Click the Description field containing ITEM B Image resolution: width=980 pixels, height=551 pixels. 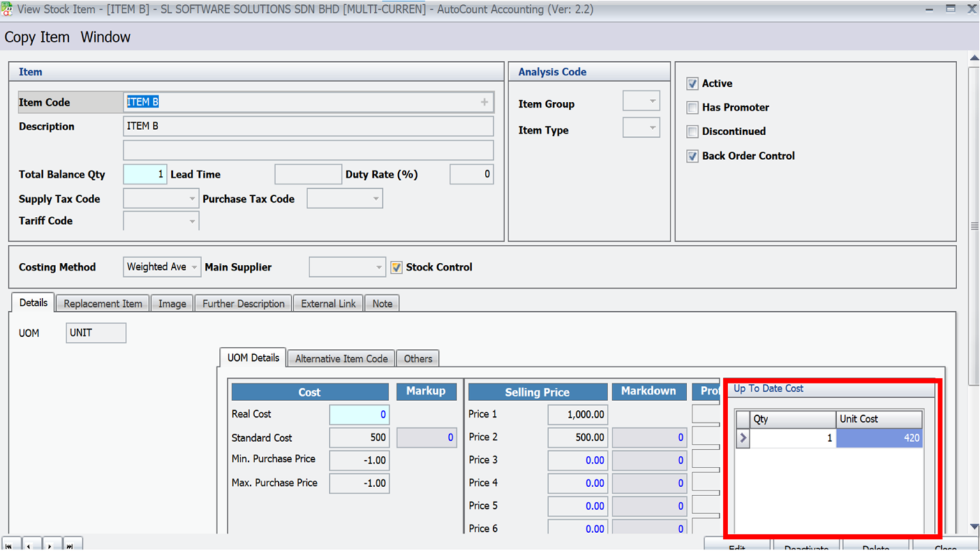(x=308, y=126)
